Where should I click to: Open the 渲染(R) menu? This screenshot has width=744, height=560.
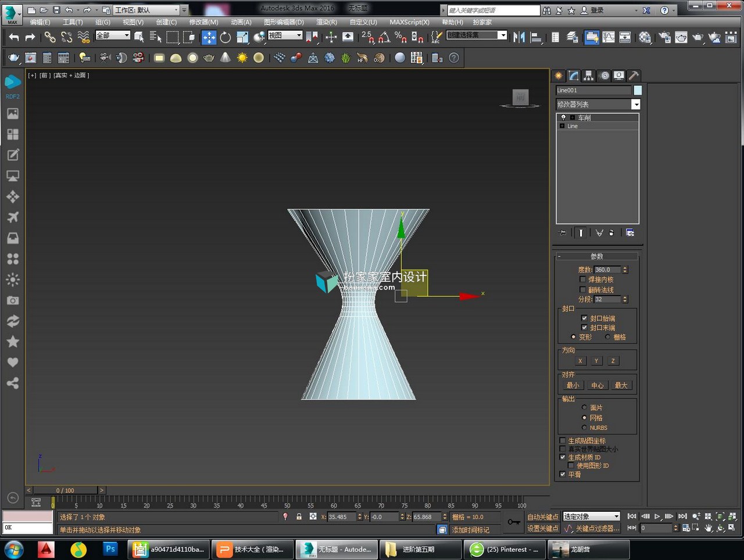pos(327,22)
